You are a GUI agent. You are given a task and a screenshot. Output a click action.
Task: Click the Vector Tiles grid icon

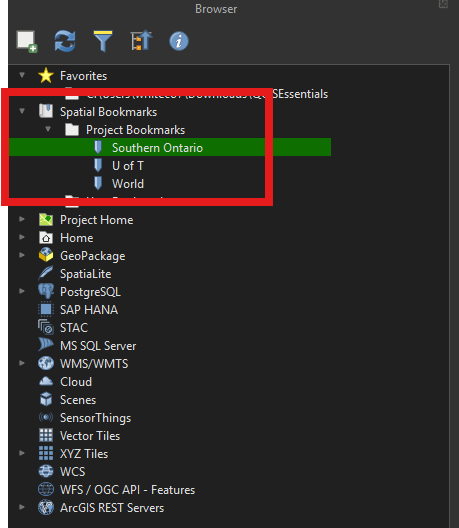[46, 435]
